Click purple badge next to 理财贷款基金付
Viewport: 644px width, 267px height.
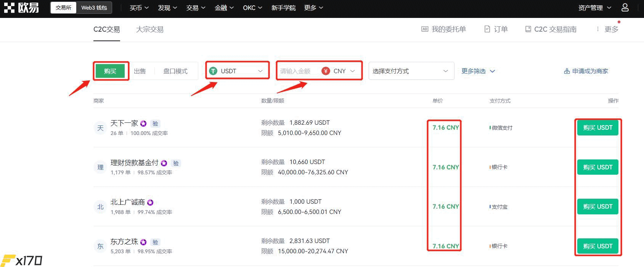[164, 163]
